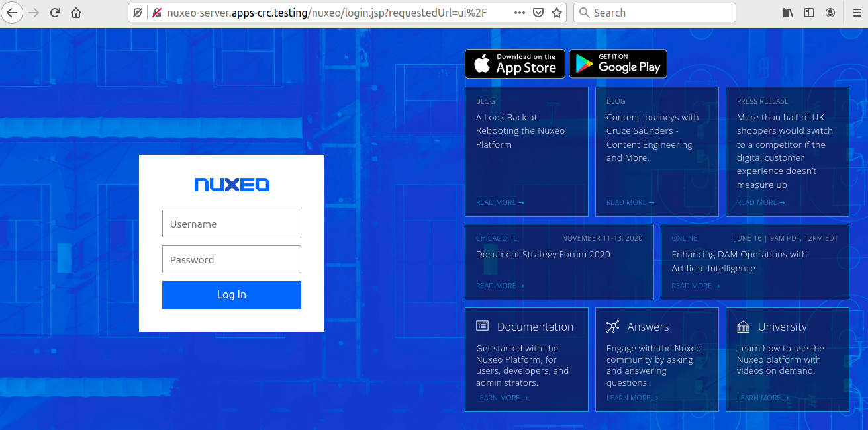Image resolution: width=868 pixels, height=430 pixels.
Task: Click the University building icon
Action: point(744,326)
